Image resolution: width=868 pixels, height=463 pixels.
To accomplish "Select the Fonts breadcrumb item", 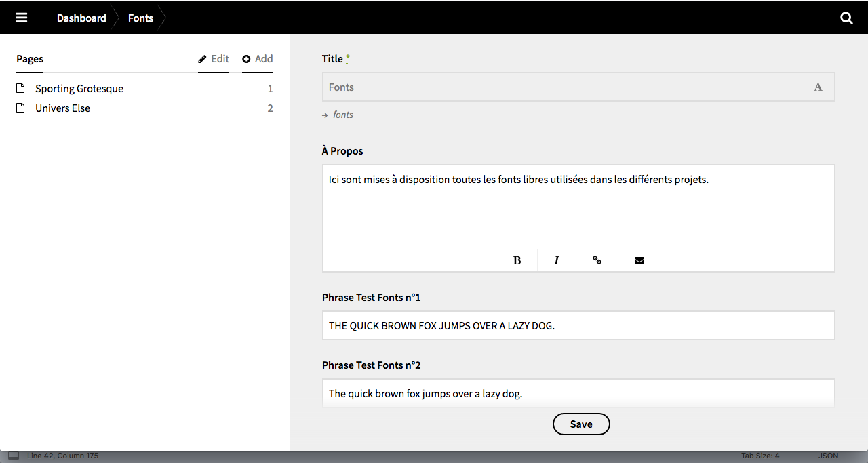I will coord(140,18).
